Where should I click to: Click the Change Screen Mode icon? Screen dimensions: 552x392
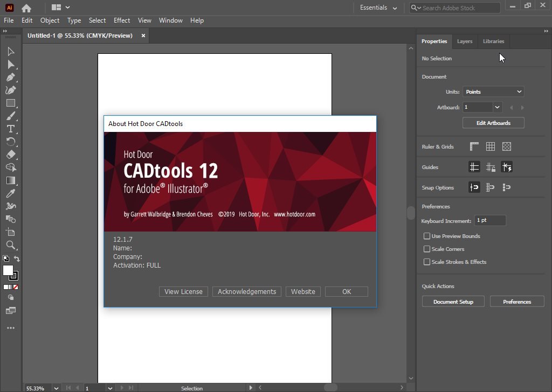[x=11, y=311]
